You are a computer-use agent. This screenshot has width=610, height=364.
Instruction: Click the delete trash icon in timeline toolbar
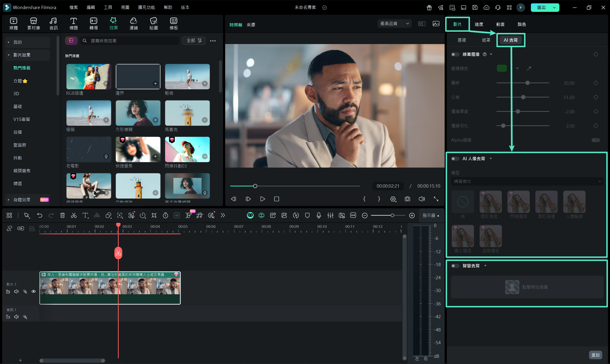[x=62, y=215]
